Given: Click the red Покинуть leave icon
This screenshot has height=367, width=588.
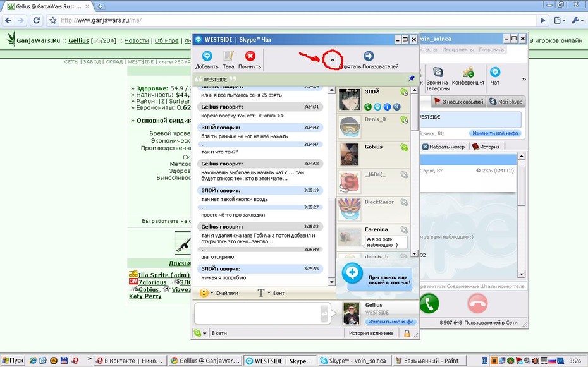Looking at the screenshot, I should coord(250,56).
